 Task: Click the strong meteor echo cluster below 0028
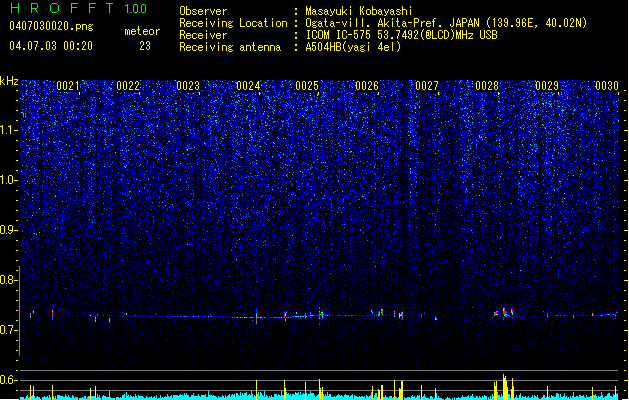coord(504,313)
